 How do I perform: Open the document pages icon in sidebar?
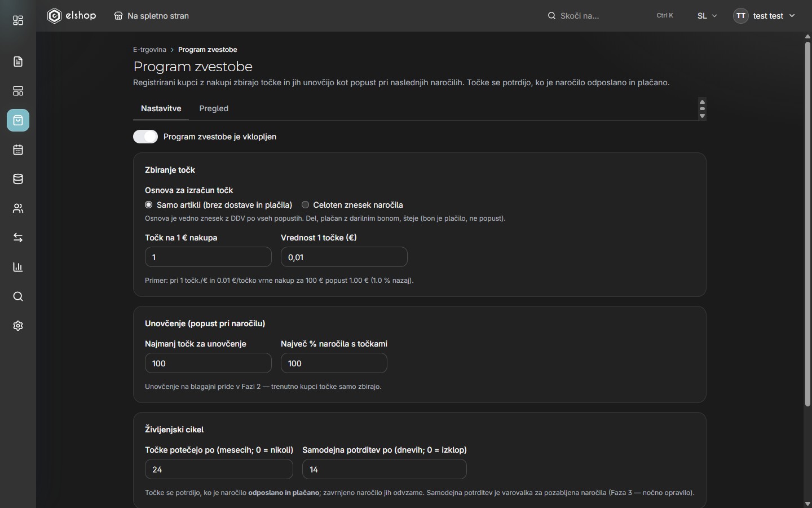[18, 62]
